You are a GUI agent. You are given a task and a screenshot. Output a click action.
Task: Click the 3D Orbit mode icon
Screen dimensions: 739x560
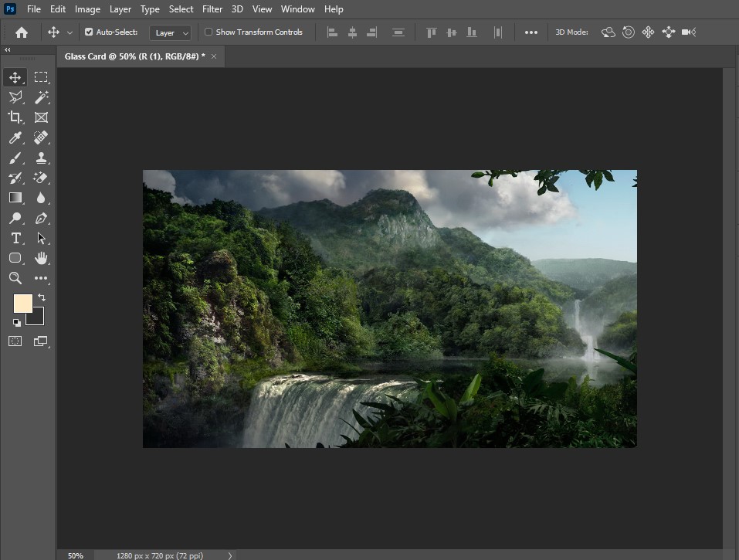tap(608, 32)
